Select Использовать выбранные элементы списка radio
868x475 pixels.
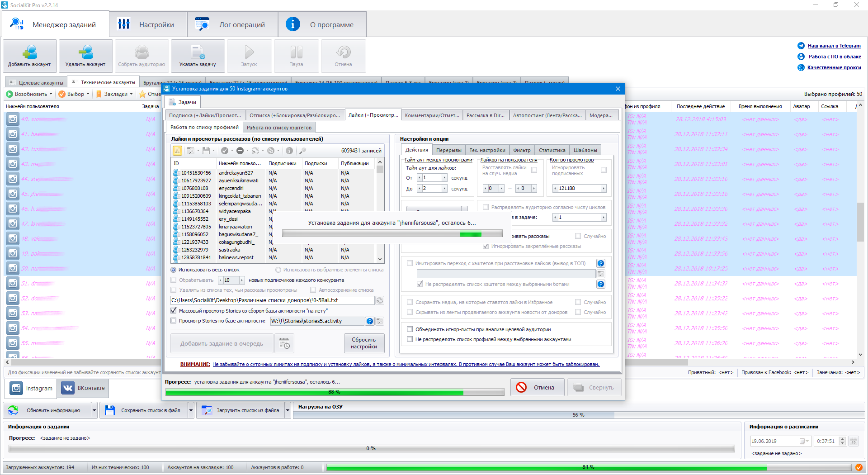[278, 270]
